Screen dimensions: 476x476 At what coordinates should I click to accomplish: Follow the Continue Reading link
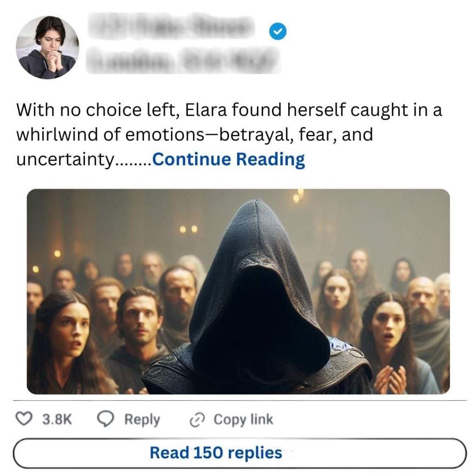click(228, 159)
